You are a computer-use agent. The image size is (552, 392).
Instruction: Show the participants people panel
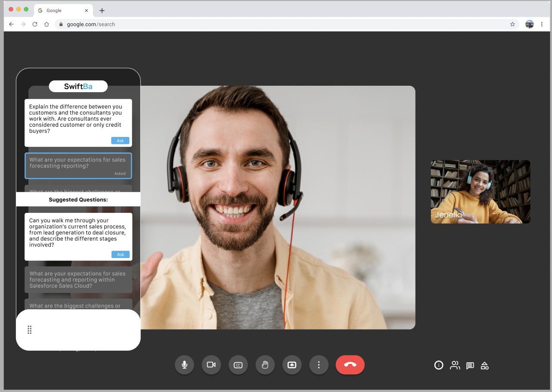tap(455, 365)
